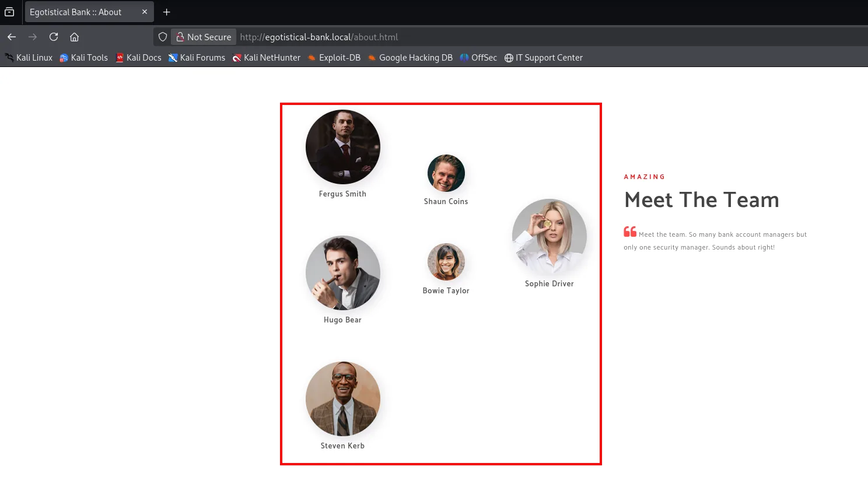Screen dimensions: 868x484
Task: Close the Egotistical Bank About tab
Action: 145,12
